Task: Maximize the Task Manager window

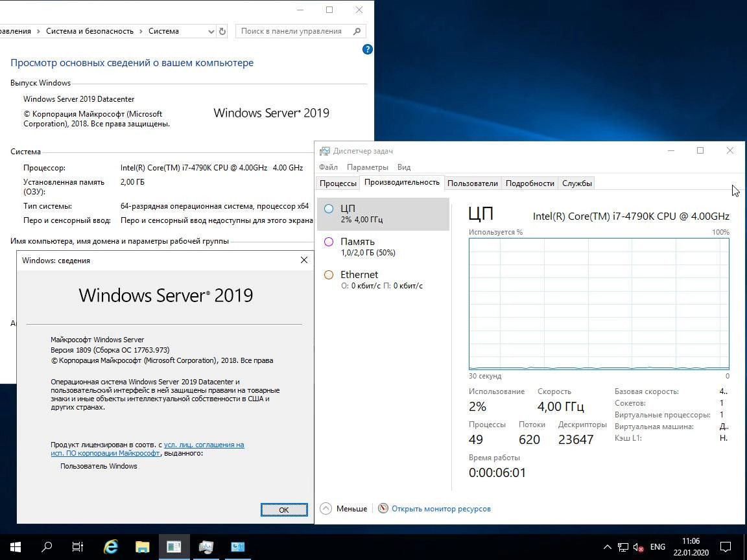Action: tap(700, 150)
